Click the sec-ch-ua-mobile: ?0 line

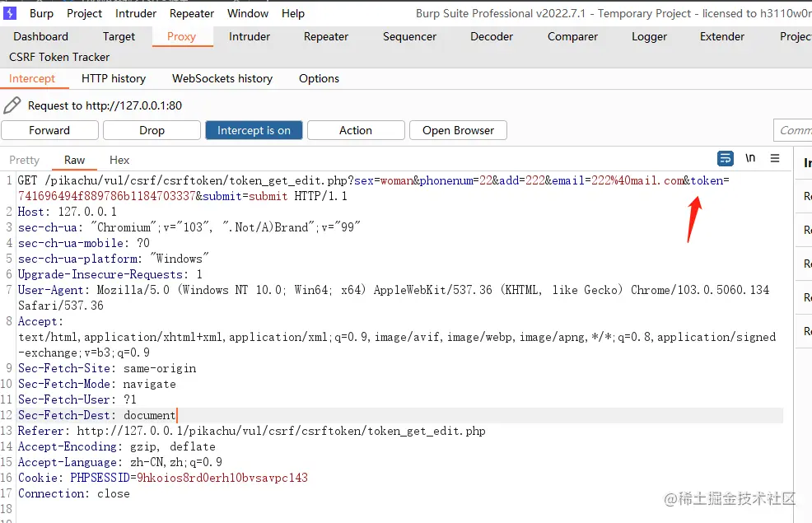pyautogui.click(x=84, y=243)
